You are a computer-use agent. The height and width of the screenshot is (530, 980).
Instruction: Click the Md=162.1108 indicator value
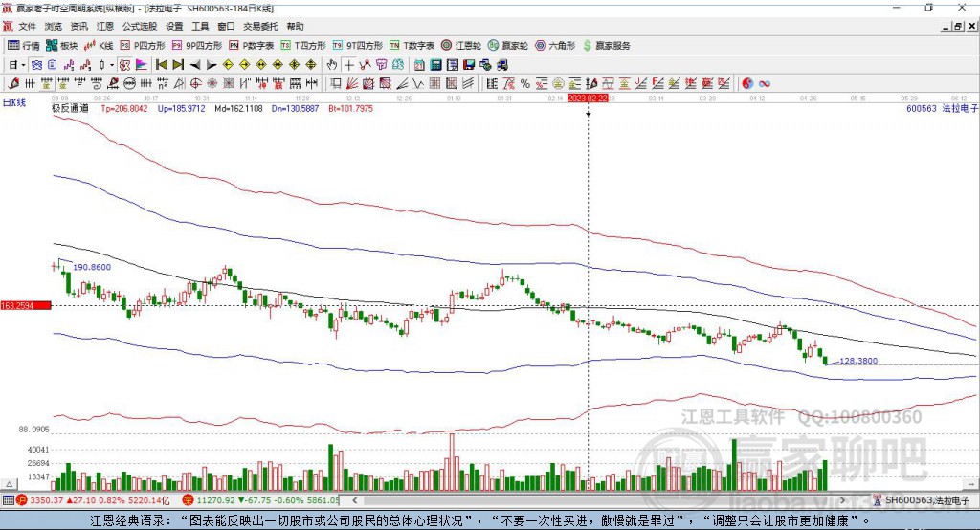238,109
